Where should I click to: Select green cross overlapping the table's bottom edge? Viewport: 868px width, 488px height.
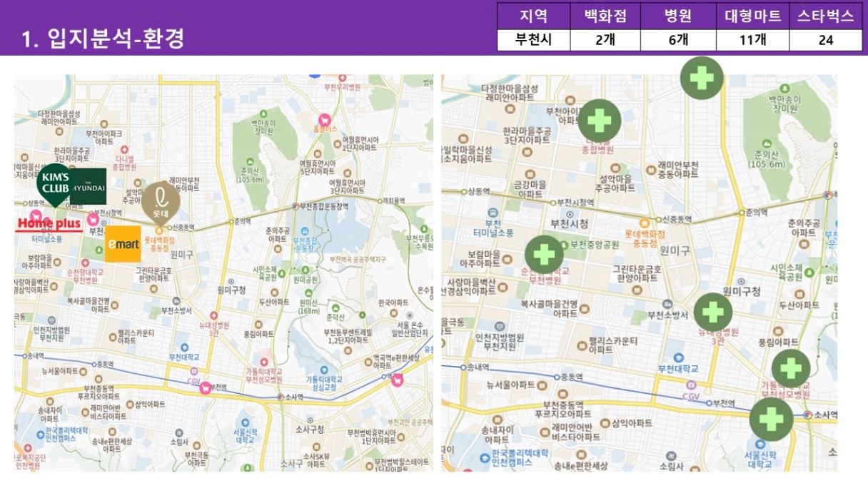tap(702, 77)
